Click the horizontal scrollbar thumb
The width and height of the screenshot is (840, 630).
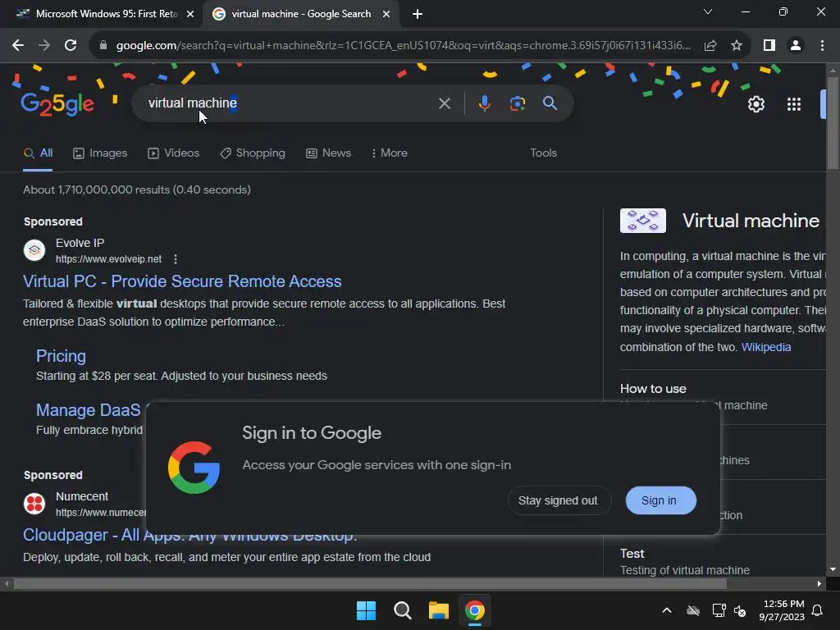click(370, 584)
